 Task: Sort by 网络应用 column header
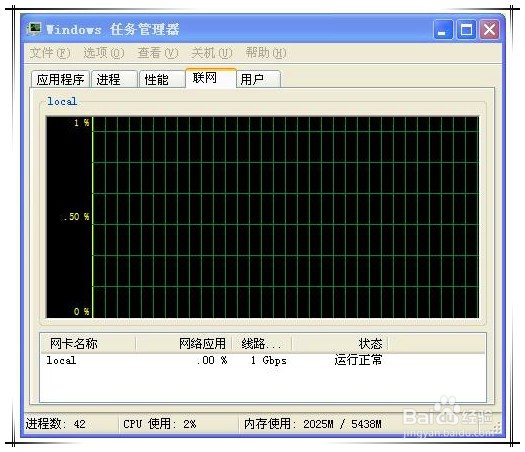184,344
